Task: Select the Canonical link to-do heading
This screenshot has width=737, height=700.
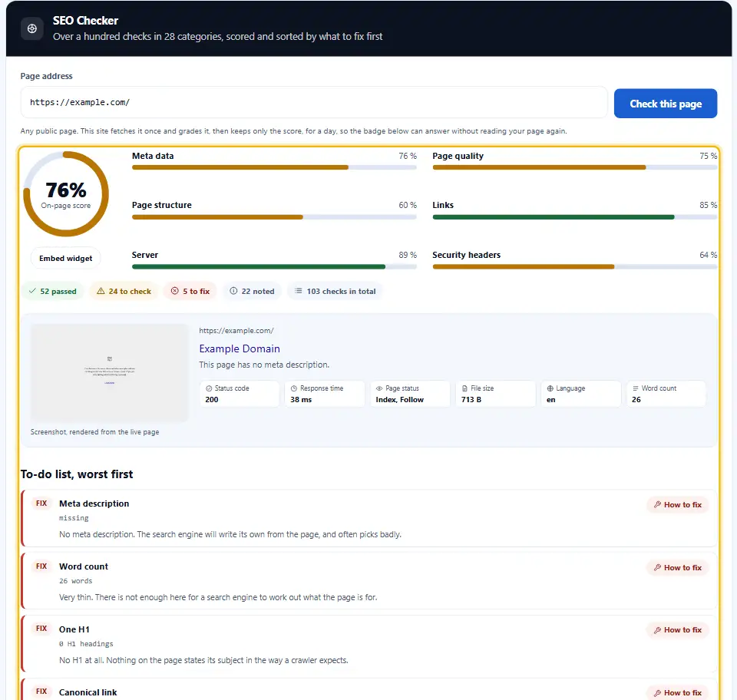Action: click(88, 692)
